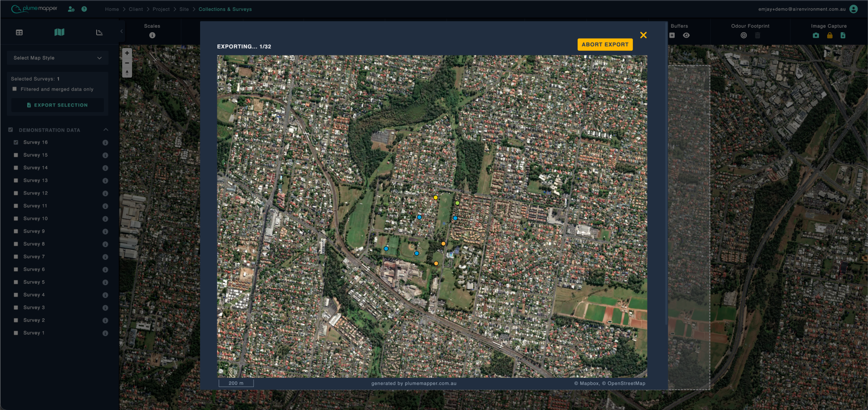
Task: Click the Scales info icon
Action: tap(152, 35)
